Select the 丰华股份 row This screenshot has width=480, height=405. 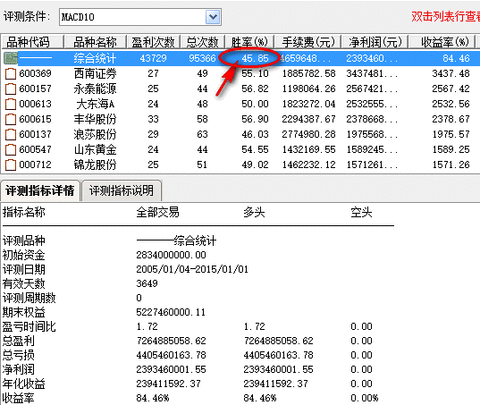[240, 119]
